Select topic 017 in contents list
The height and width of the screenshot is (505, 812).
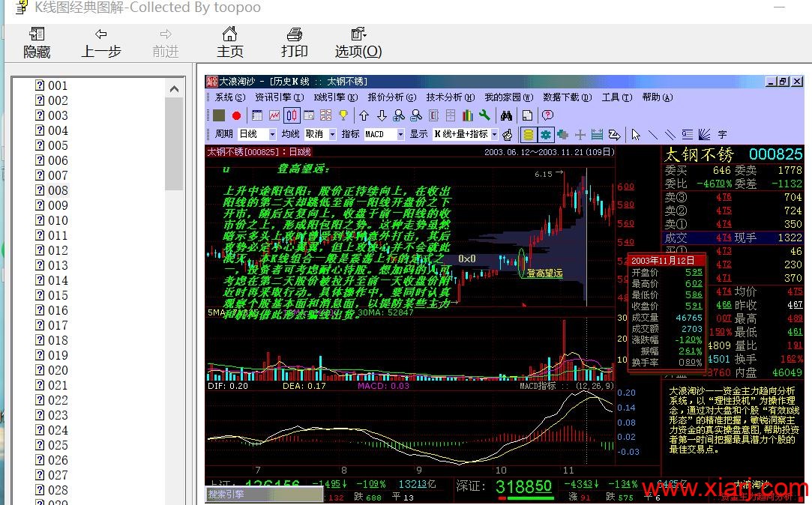[52, 325]
